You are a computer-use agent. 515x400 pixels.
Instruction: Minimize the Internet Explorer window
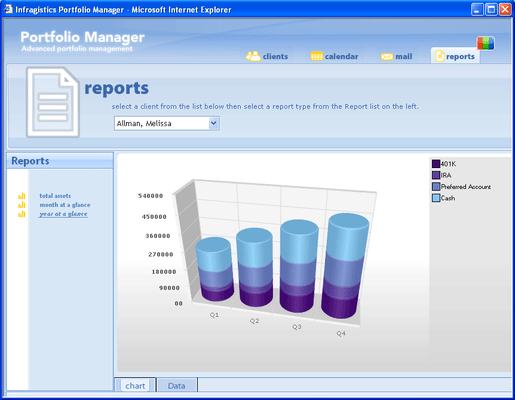(477, 9)
